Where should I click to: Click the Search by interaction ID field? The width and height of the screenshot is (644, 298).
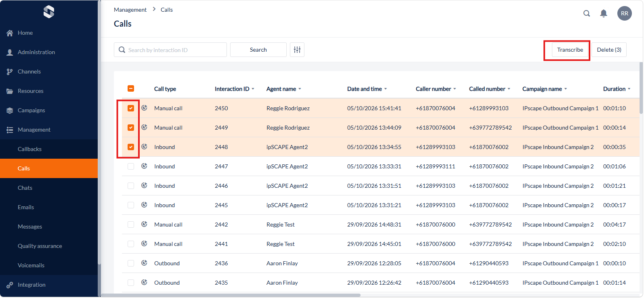170,50
